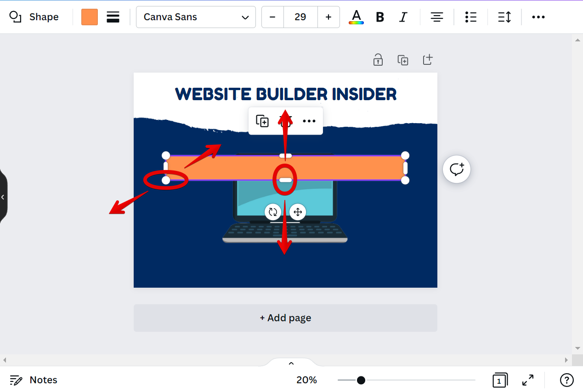Toggle the bulleted list option
Screen dimensions: 583x392
(471, 17)
